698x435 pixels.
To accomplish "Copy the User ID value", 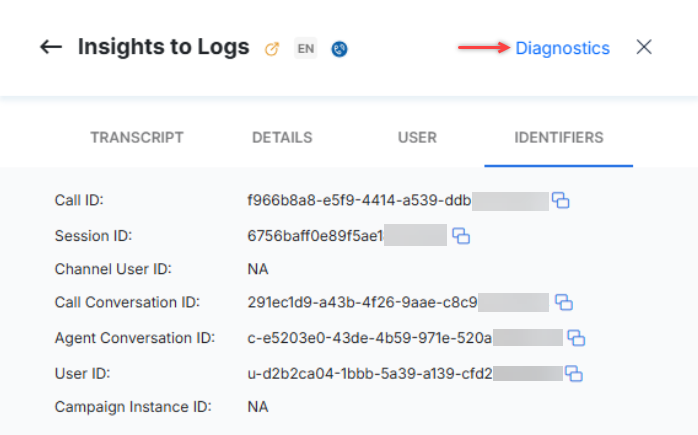I will [x=574, y=373].
